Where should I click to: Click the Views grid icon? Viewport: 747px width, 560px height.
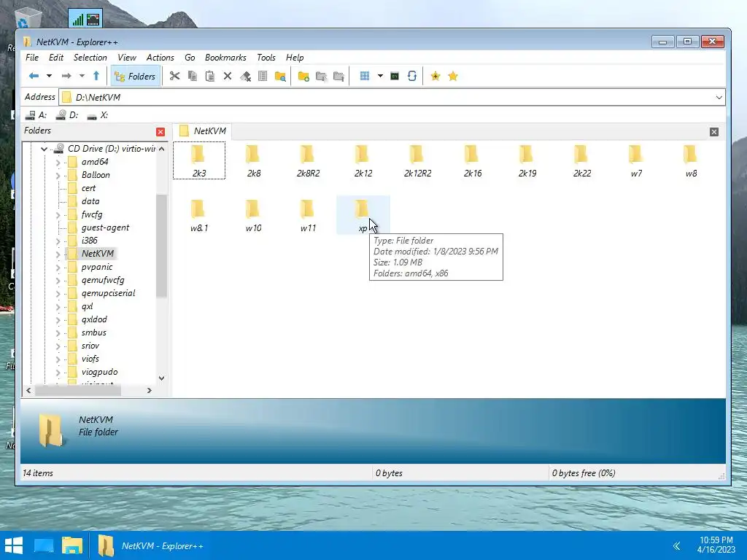(365, 76)
